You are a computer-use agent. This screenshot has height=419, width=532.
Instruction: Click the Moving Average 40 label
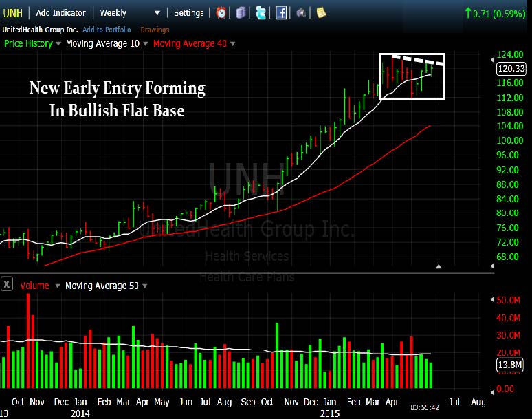(190, 43)
